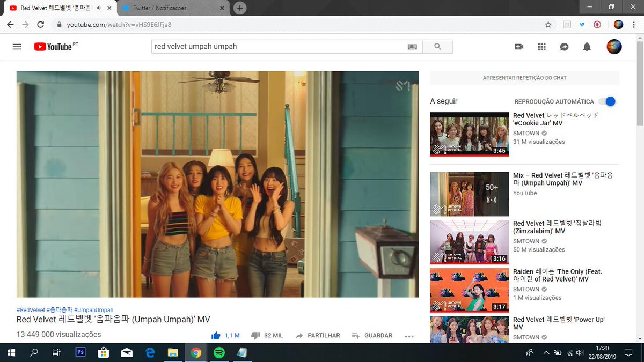This screenshot has height=362, width=644.
Task: Open the YouTube apps grid
Action: [541, 47]
